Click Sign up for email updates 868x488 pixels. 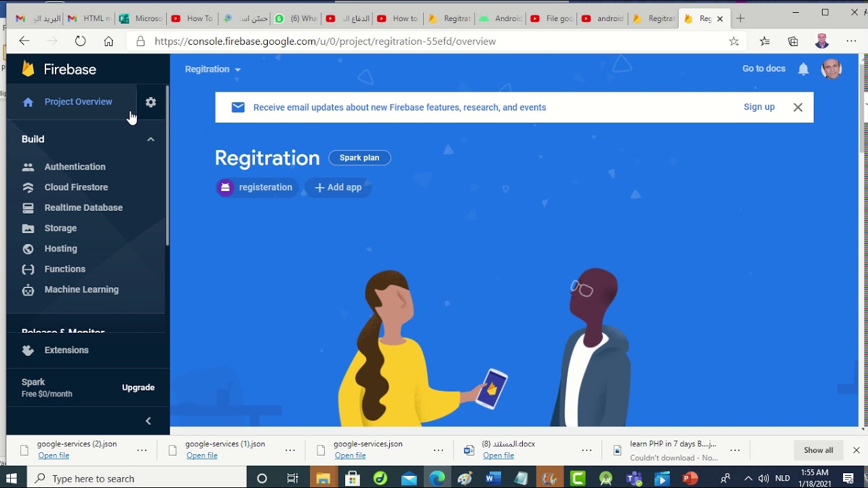(759, 107)
